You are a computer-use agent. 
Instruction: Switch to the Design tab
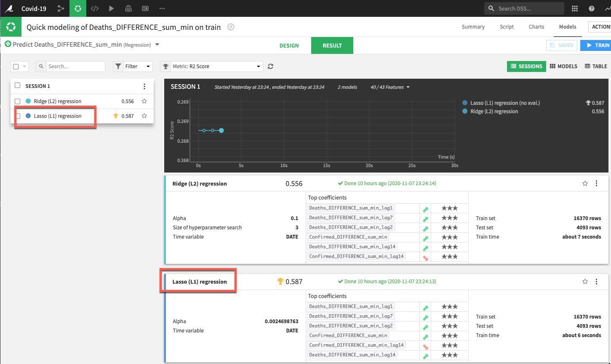coord(289,45)
